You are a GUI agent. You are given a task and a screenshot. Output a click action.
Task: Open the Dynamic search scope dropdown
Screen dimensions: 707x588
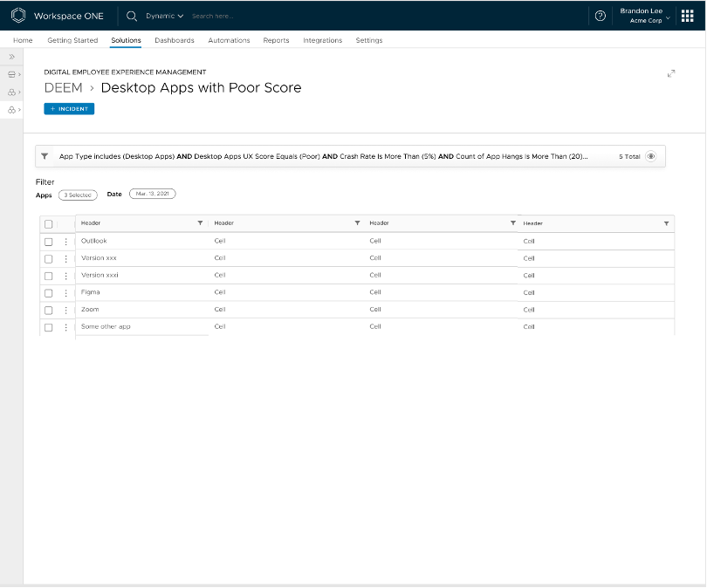(164, 16)
